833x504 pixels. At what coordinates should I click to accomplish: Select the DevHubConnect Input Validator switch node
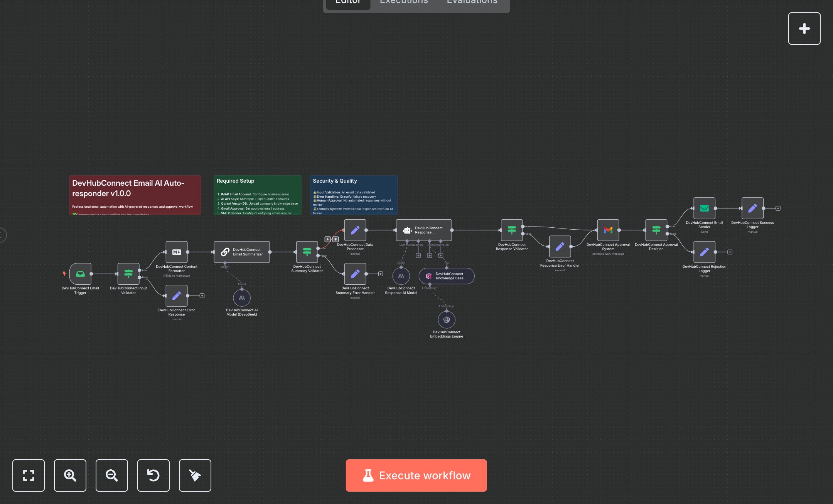[128, 274]
